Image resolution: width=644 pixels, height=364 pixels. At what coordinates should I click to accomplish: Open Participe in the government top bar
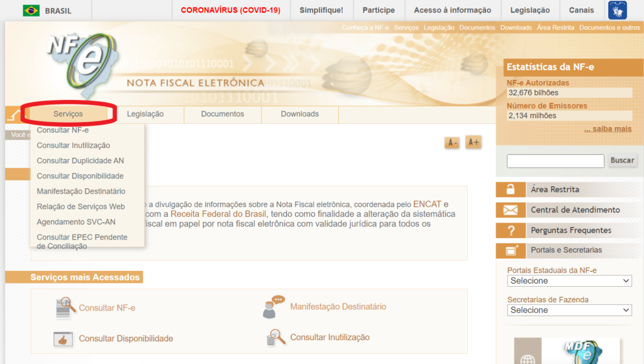coord(379,10)
